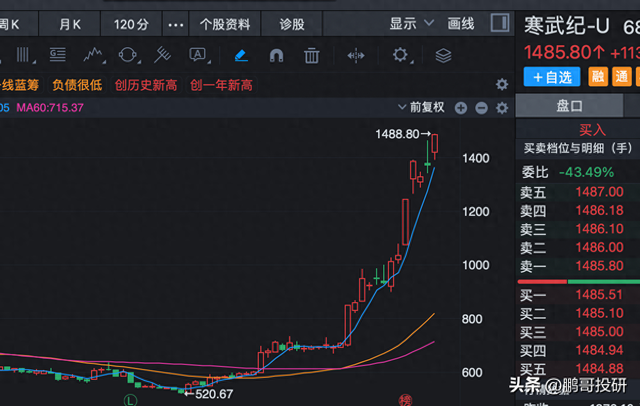Open the indicator settings gear next to zoom icons
This screenshot has width=640, height=406.
coord(502,108)
